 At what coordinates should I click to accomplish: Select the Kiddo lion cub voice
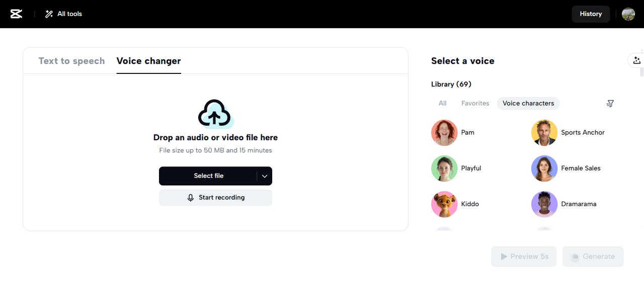click(x=444, y=204)
